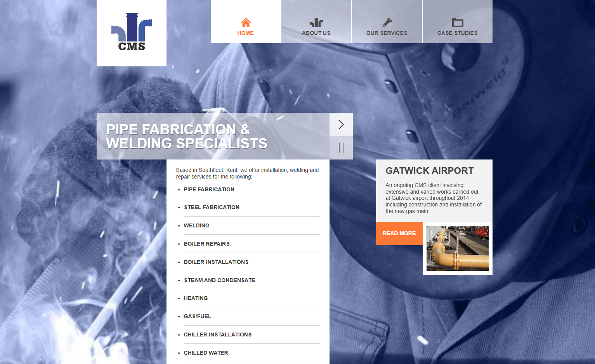Click the orange Home house icon
Viewport: 595px width, 364px height.
point(246,23)
